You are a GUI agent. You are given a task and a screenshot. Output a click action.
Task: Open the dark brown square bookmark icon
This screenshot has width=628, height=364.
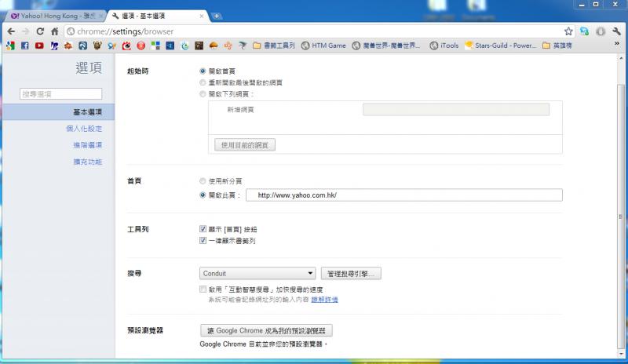(x=199, y=45)
